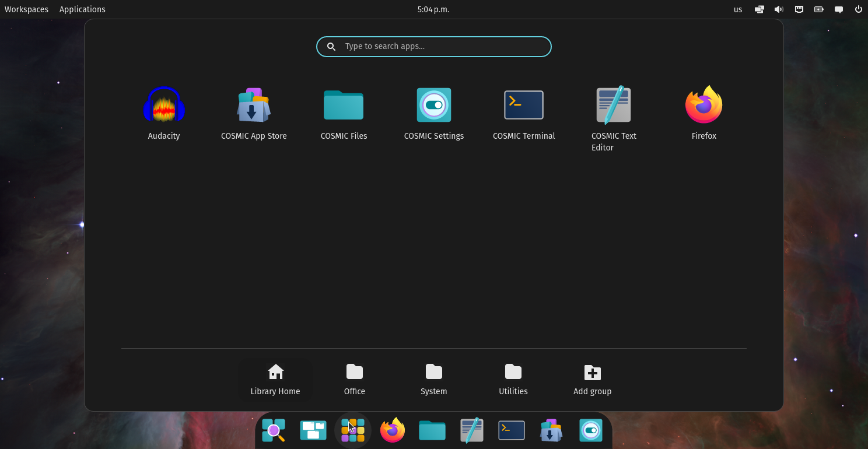Open the Settings icon in dock
Viewport: 868px width, 449px height.
point(591,430)
